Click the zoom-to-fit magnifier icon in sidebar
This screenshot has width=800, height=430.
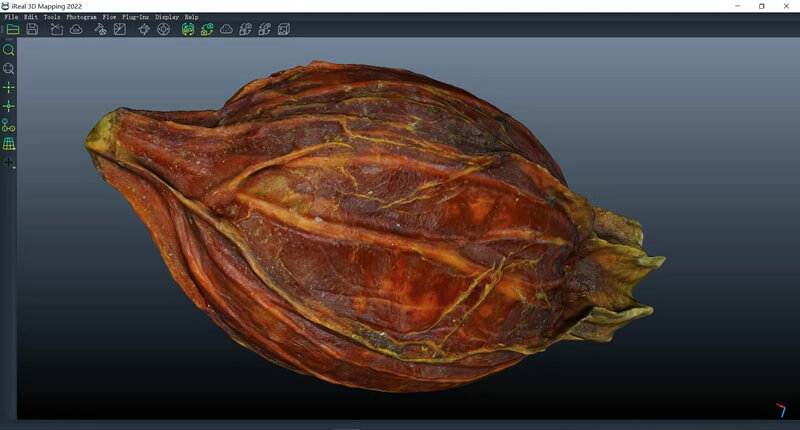point(9,69)
